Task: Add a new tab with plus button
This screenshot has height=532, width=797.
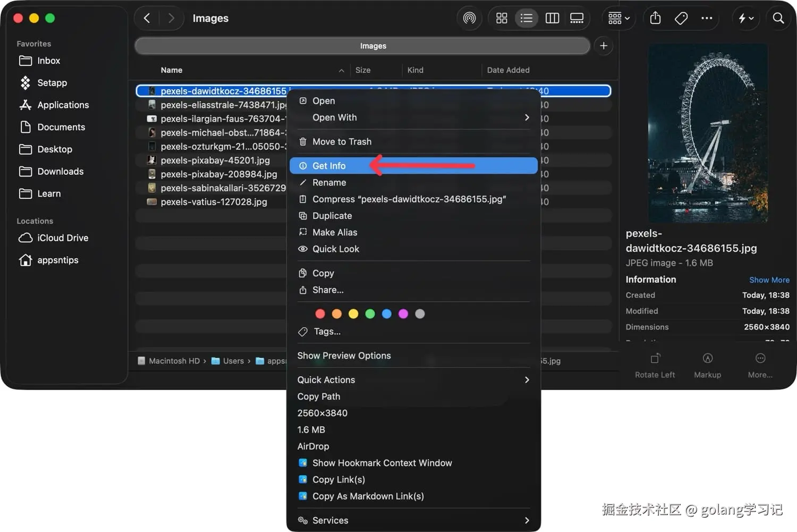Action: (x=604, y=46)
